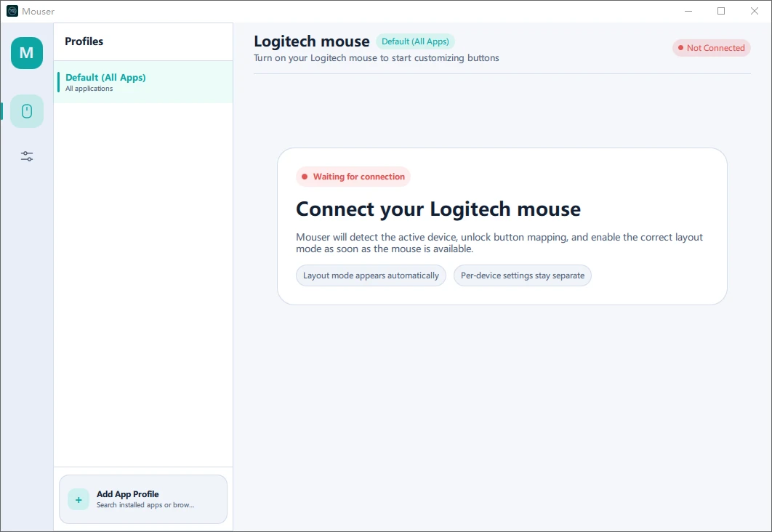Click the Profiles panel header
The width and height of the screenshot is (772, 532).
coord(84,41)
